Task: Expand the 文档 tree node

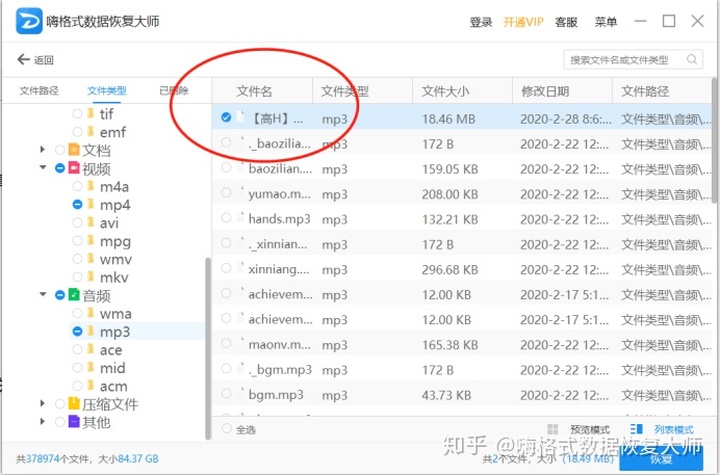Action: [x=42, y=149]
